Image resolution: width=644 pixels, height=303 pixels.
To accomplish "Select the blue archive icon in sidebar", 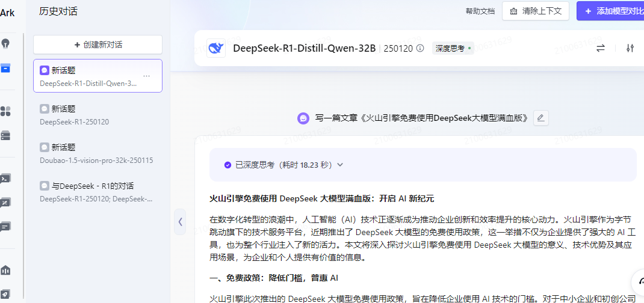I will 5,68.
